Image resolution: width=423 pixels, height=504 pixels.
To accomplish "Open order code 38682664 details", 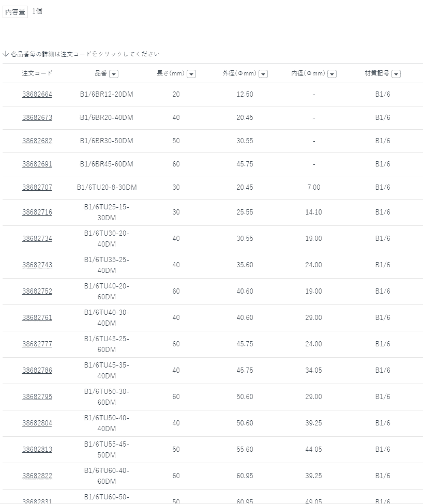I will pyautogui.click(x=37, y=94).
